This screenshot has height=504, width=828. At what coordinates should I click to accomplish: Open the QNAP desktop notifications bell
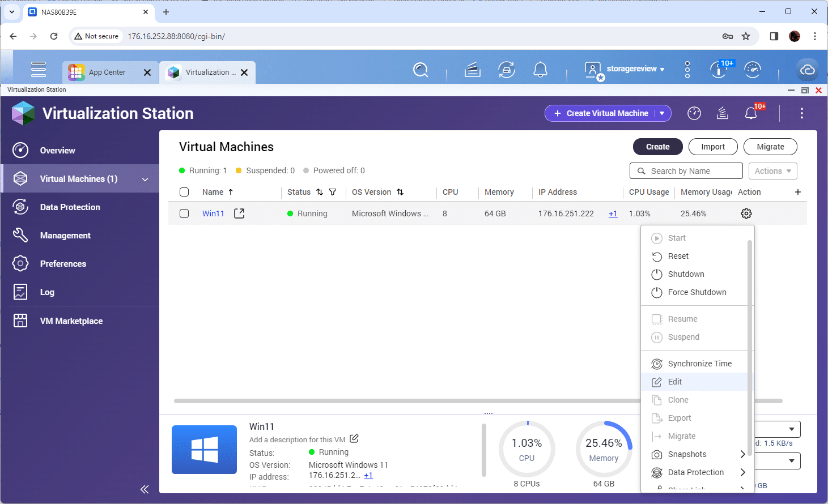point(541,70)
